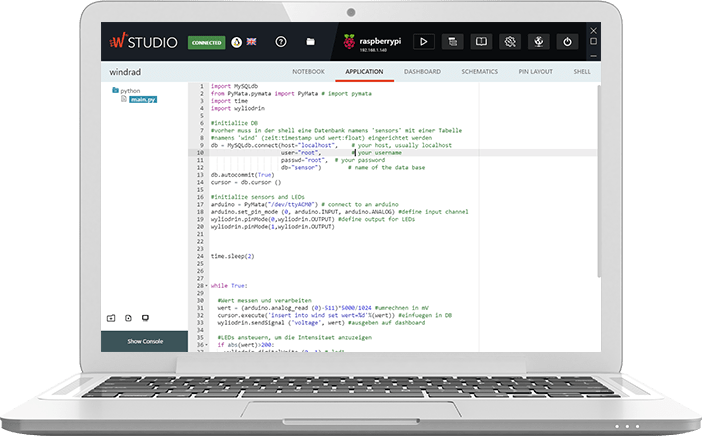The width and height of the screenshot is (702, 436).
Task: Click line number 10 in the gutter
Action: click(x=200, y=153)
